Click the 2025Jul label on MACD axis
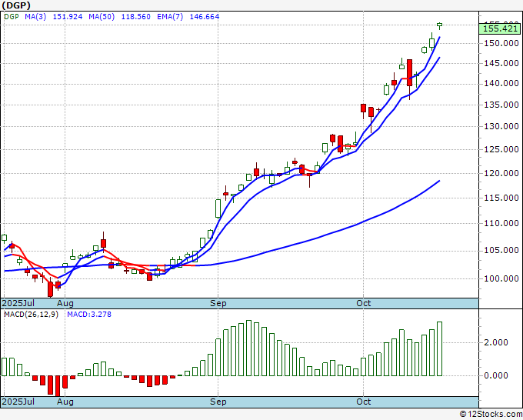 click(x=18, y=402)
